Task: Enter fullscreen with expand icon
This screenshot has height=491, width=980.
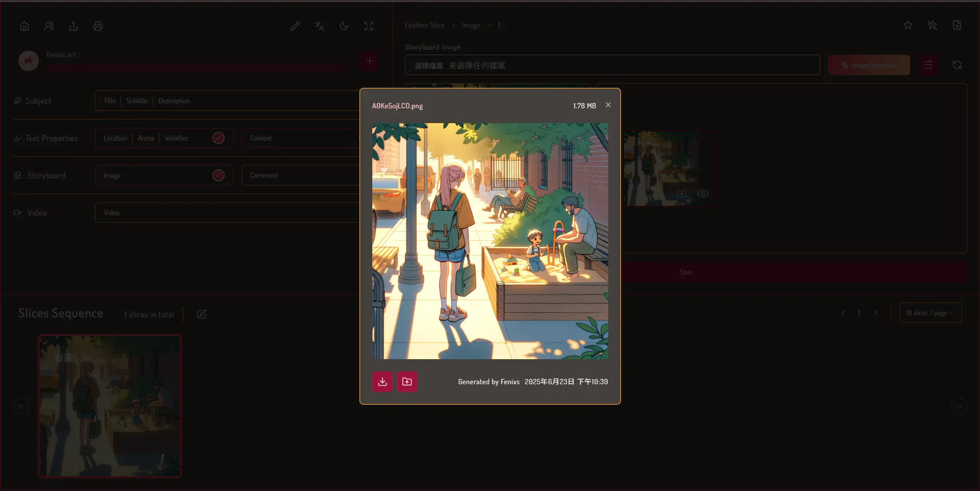Action: coord(369,26)
